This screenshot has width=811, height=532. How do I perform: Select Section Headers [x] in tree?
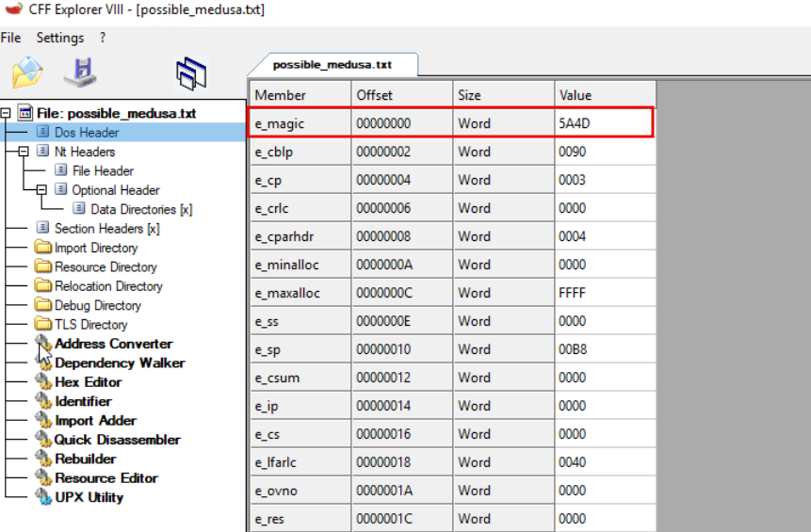[x=106, y=229]
